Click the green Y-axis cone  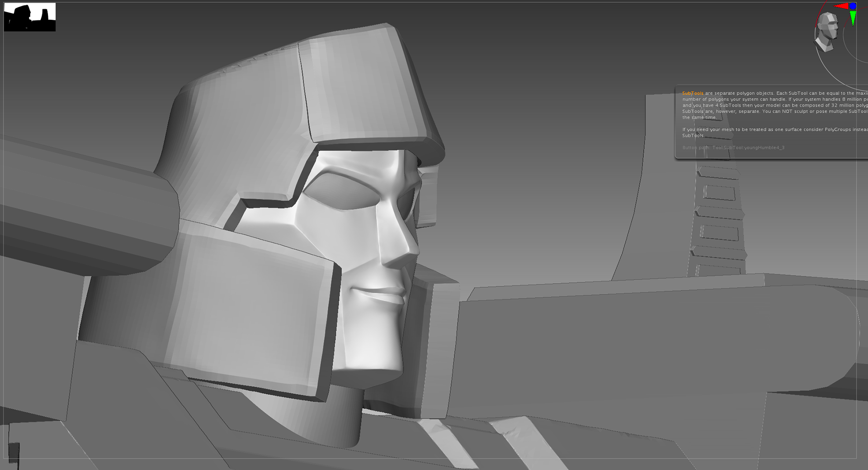tap(853, 18)
